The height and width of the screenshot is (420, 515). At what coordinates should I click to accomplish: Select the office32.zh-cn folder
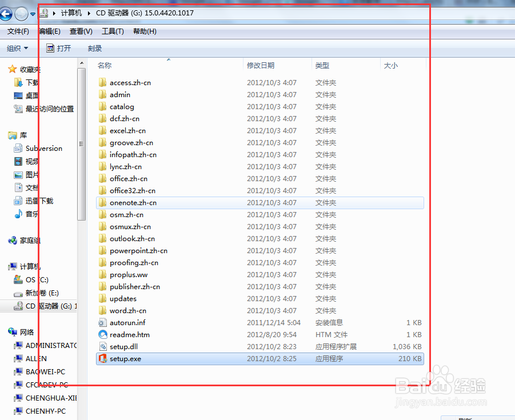pyautogui.click(x=260, y=191)
